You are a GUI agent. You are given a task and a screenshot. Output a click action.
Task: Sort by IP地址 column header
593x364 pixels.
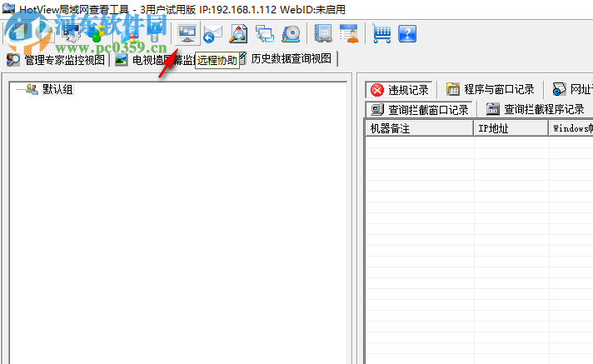[511, 128]
